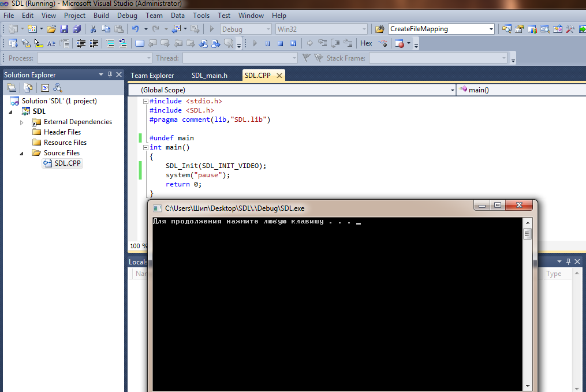Expand the External Dependencies node
The image size is (586, 392).
tap(22, 122)
